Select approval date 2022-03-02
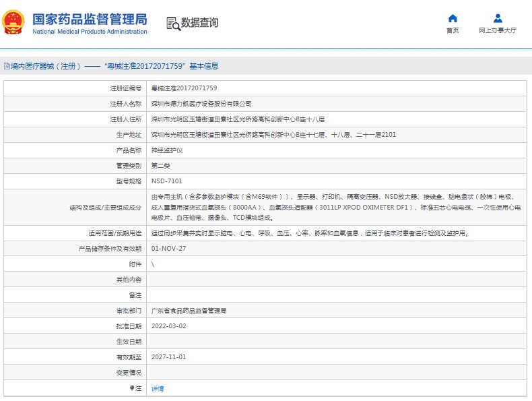The width and height of the screenshot is (532, 401). 168,326
